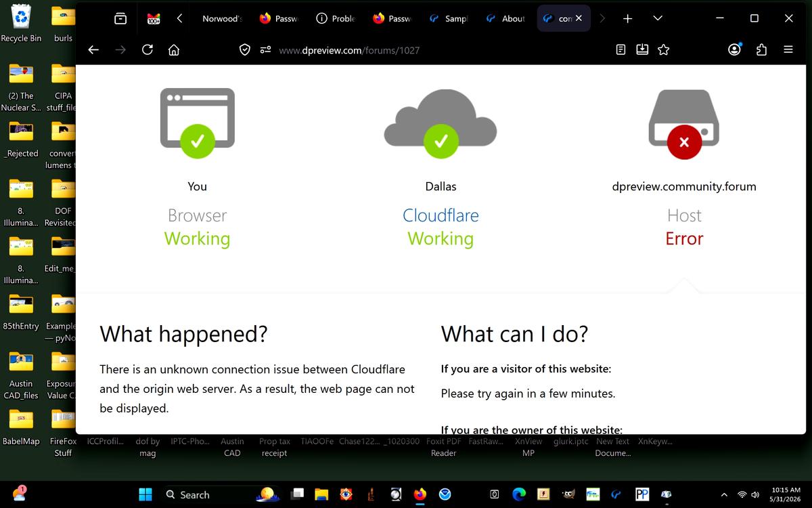
Task: Click the Browser Working status text
Action: (x=197, y=238)
